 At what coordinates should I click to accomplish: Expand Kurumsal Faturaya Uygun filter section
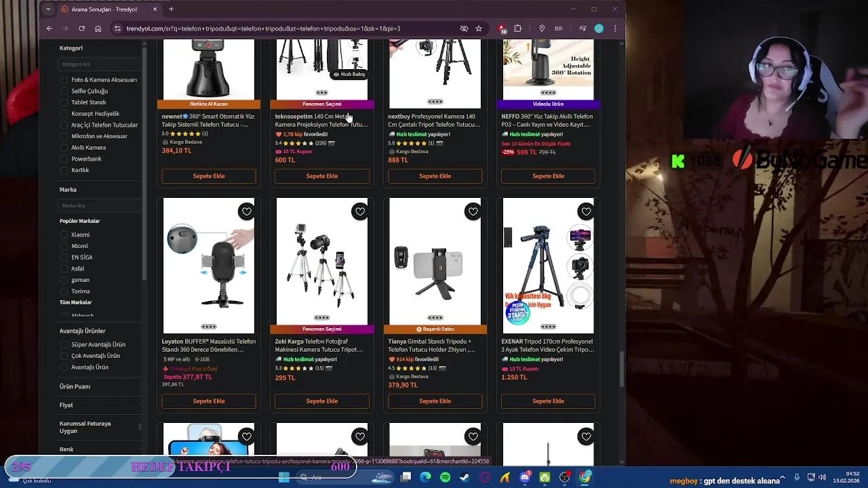(x=100, y=427)
